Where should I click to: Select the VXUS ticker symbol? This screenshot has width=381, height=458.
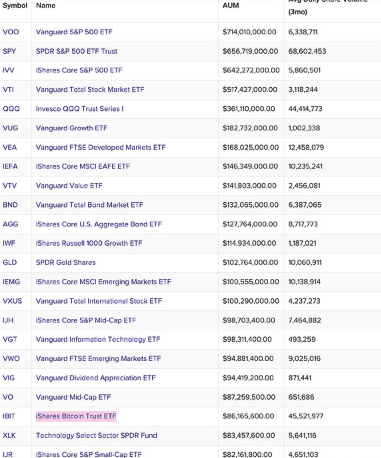click(x=12, y=301)
